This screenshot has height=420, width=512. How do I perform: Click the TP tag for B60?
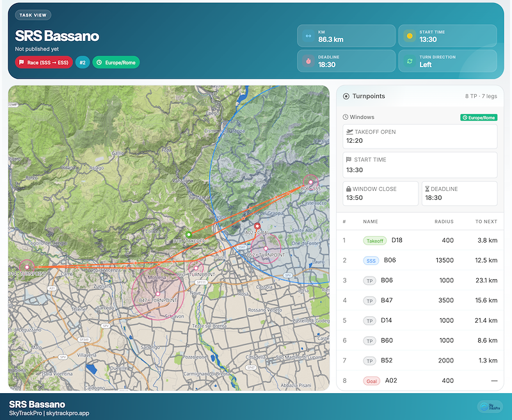(370, 341)
